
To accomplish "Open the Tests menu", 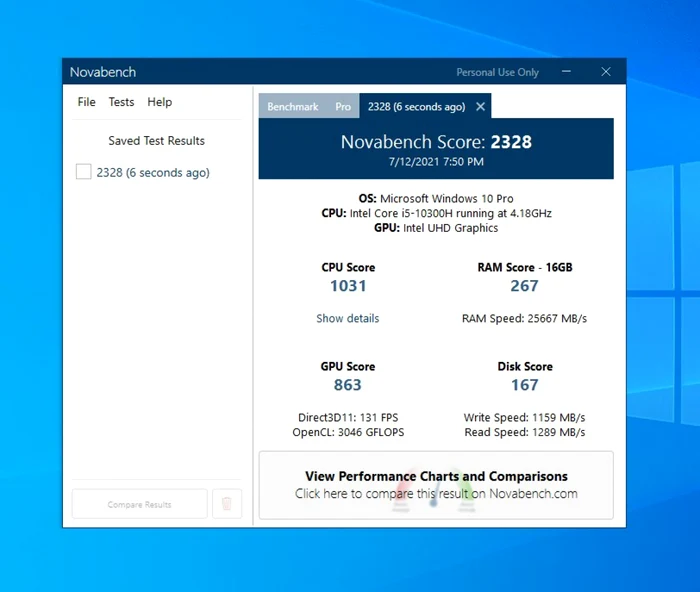I will (121, 102).
